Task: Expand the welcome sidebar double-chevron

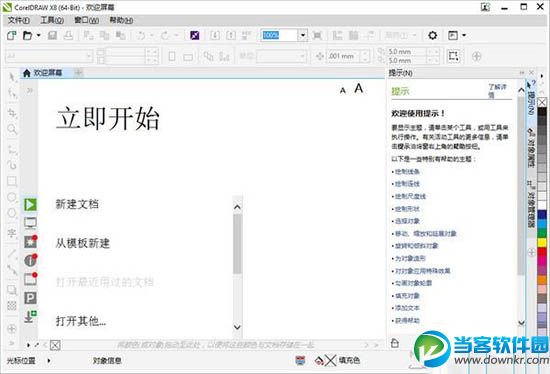Action: click(x=30, y=91)
